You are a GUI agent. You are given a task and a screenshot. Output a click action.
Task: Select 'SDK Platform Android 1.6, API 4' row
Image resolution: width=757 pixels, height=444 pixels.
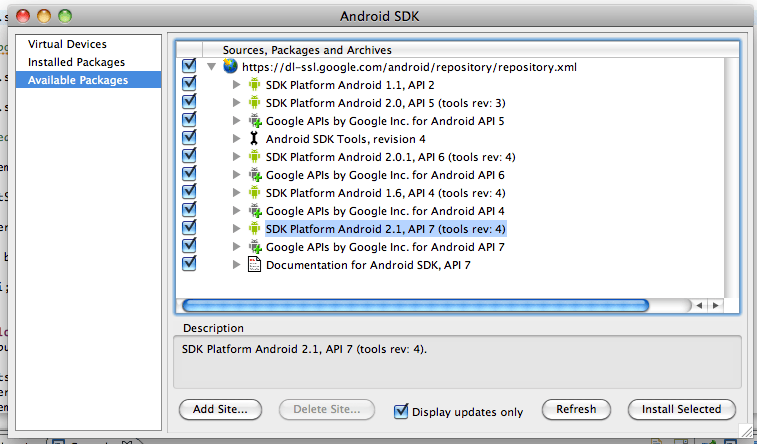point(385,193)
